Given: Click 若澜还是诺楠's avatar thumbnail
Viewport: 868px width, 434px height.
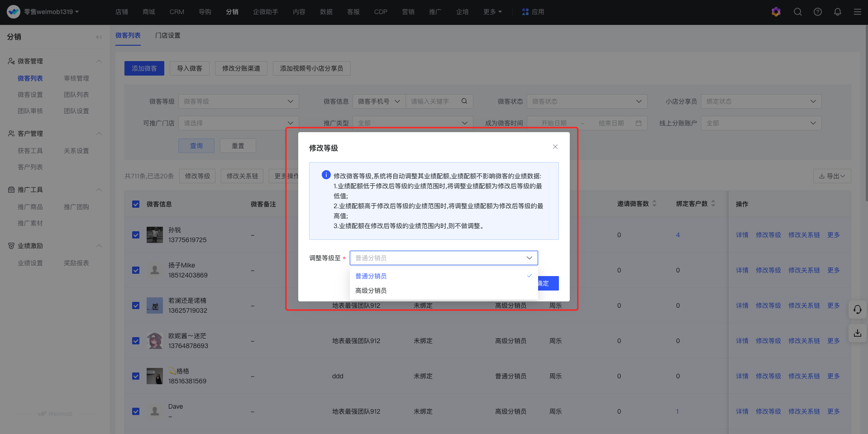Looking at the screenshot, I should point(155,305).
